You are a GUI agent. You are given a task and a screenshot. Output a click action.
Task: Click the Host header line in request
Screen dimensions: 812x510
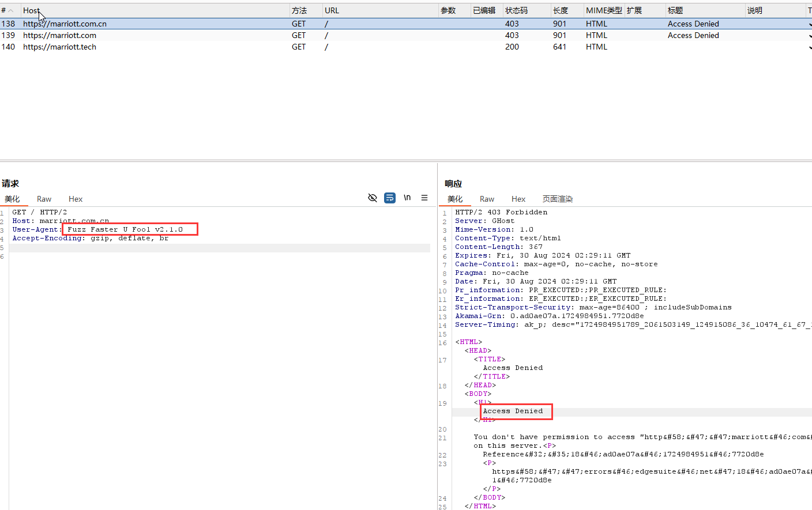[x=61, y=221]
